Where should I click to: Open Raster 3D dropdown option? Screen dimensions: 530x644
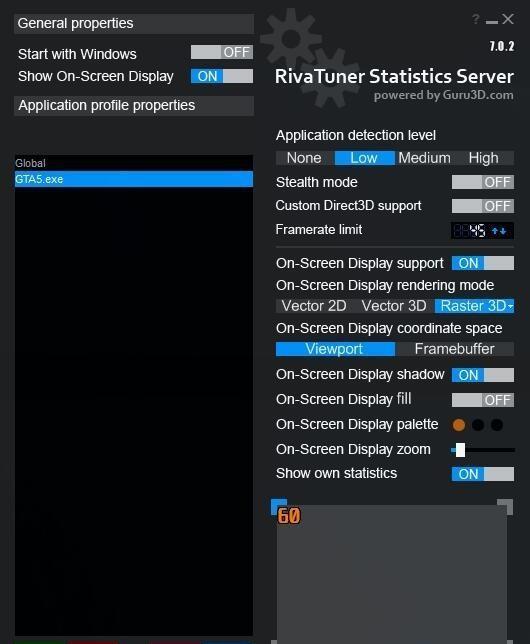tap(475, 306)
